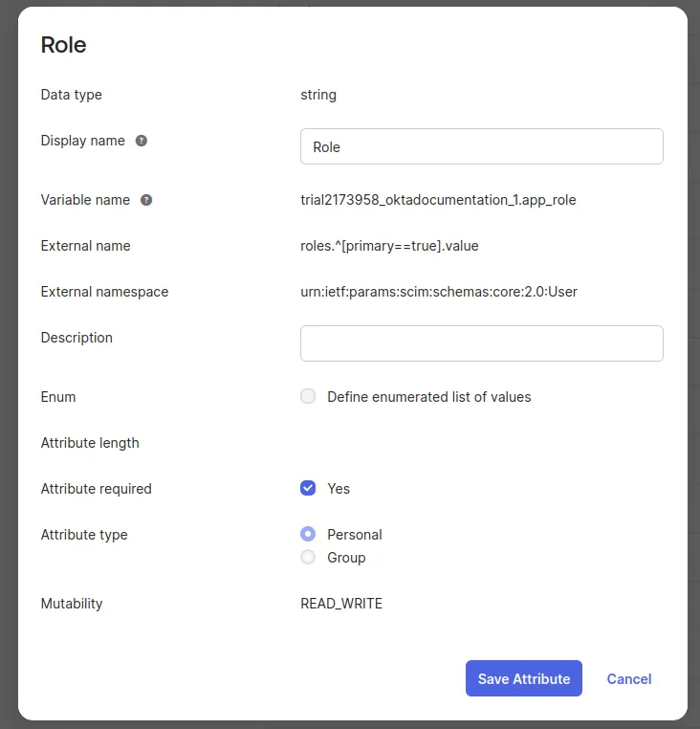Click the Attribute required label
The image size is (700, 729).
pos(97,489)
